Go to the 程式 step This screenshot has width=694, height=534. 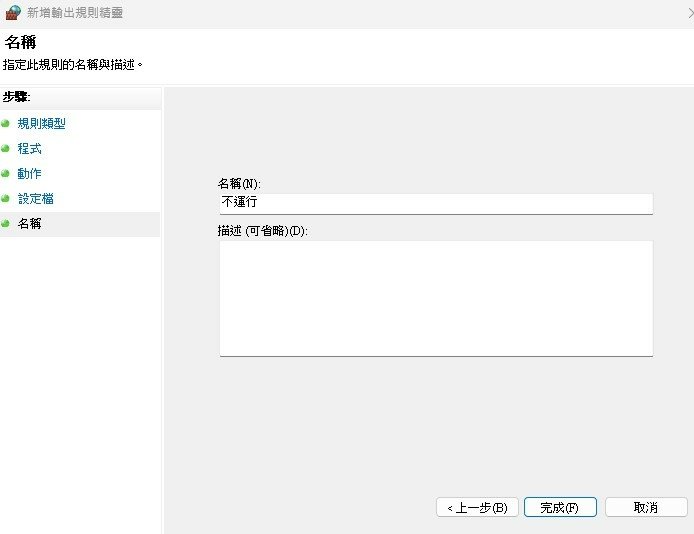tap(29, 149)
